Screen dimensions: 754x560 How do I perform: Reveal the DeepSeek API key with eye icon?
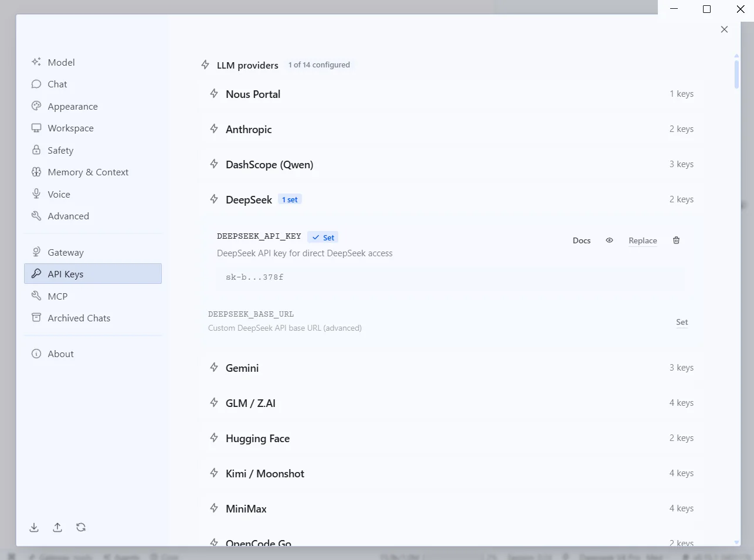(x=609, y=240)
